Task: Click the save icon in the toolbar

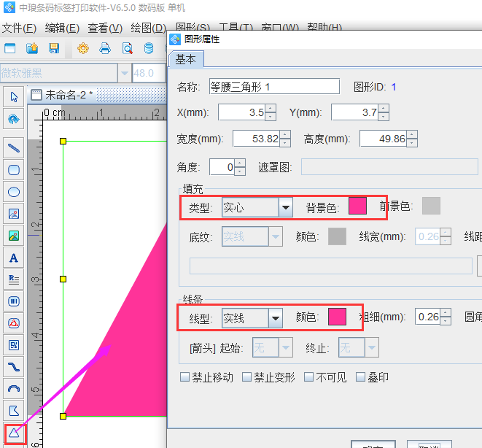Action: click(53, 49)
